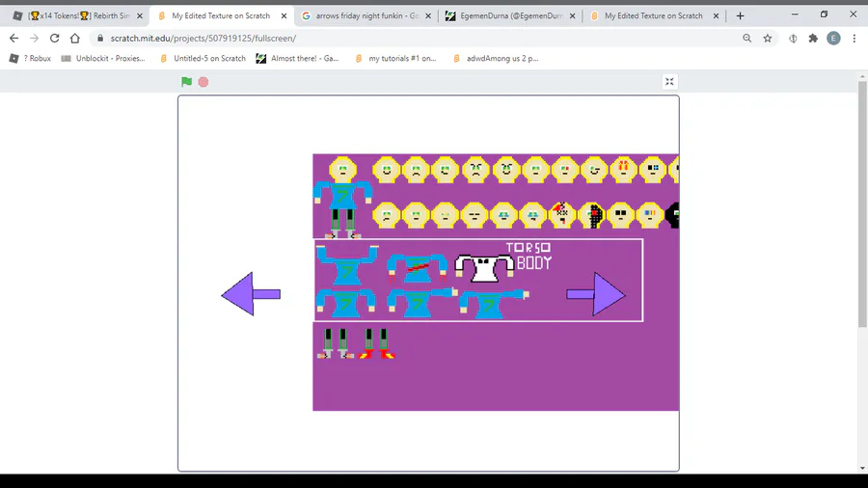Screen dimensions: 868x488
Task: Select the head with sunglasses in second row
Action: pyautogui.click(x=620, y=215)
